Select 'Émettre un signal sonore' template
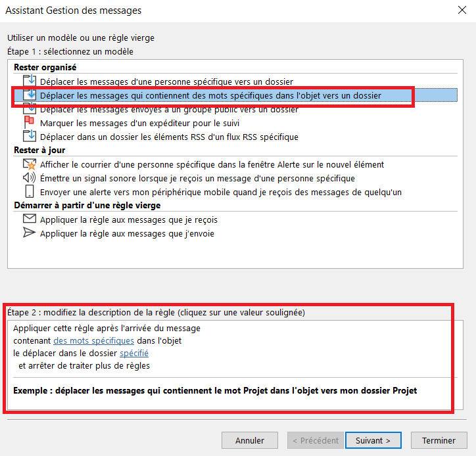The width and height of the screenshot is (476, 456). (x=197, y=179)
